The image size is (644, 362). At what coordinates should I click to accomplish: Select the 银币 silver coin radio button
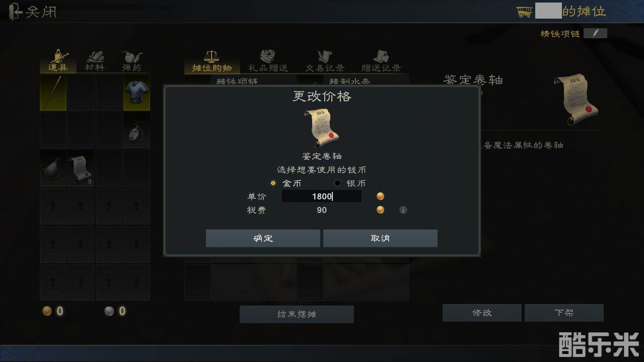[x=337, y=183]
